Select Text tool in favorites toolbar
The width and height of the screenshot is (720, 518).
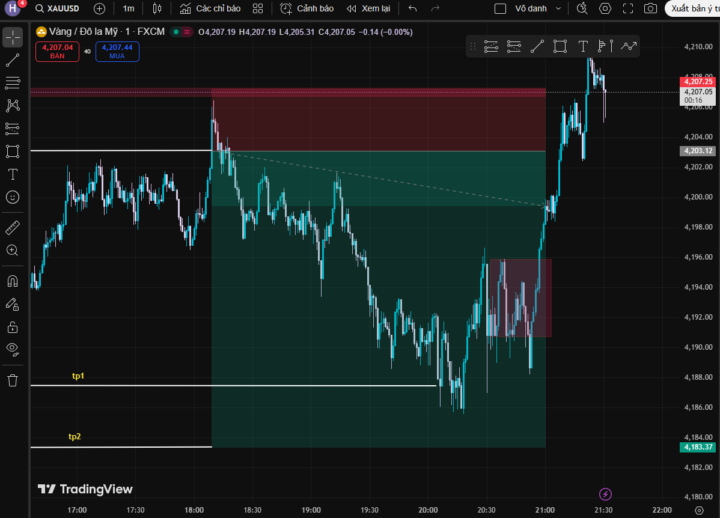[583, 46]
